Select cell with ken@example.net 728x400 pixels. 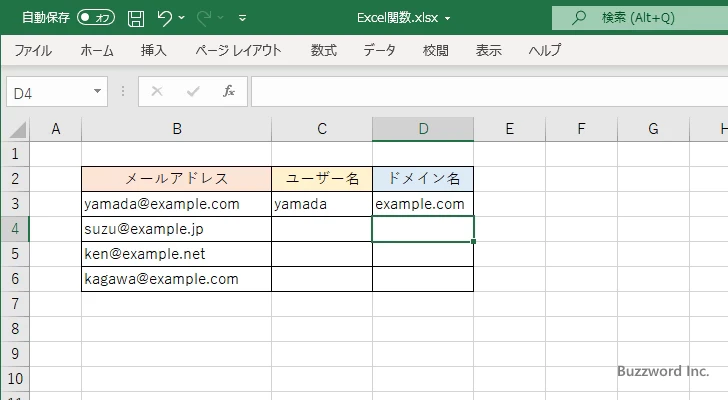[176, 254]
